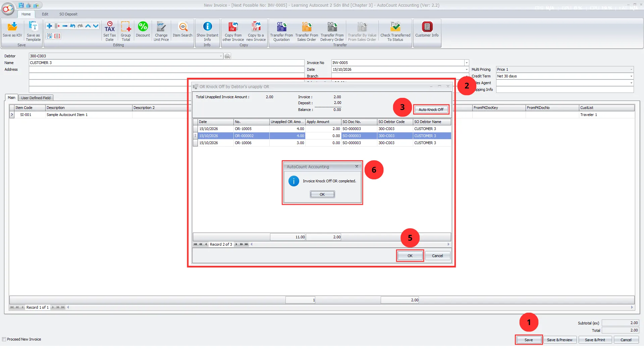Click OK in OR Knock Off dialog
The height and width of the screenshot is (362, 644).
tap(410, 256)
